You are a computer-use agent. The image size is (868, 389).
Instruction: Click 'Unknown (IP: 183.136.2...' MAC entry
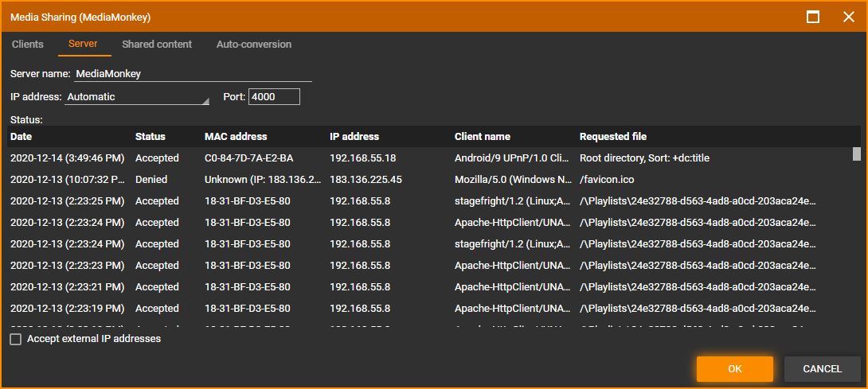click(263, 180)
